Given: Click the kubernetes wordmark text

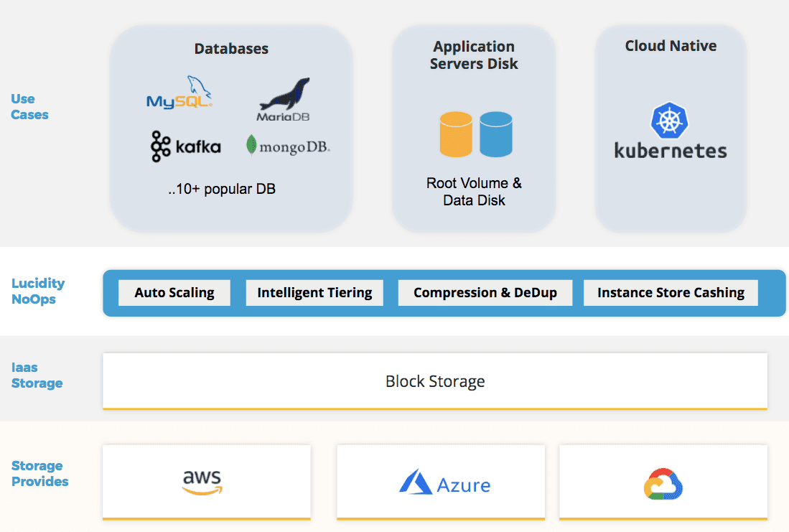Looking at the screenshot, I should [671, 151].
